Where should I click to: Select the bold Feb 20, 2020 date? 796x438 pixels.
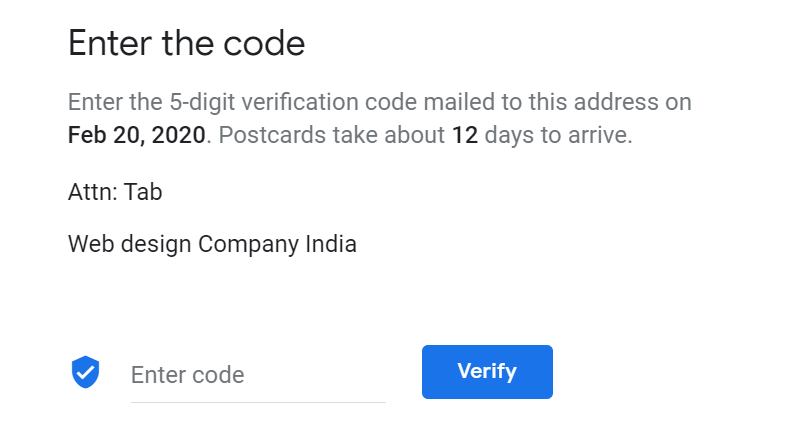pos(137,135)
